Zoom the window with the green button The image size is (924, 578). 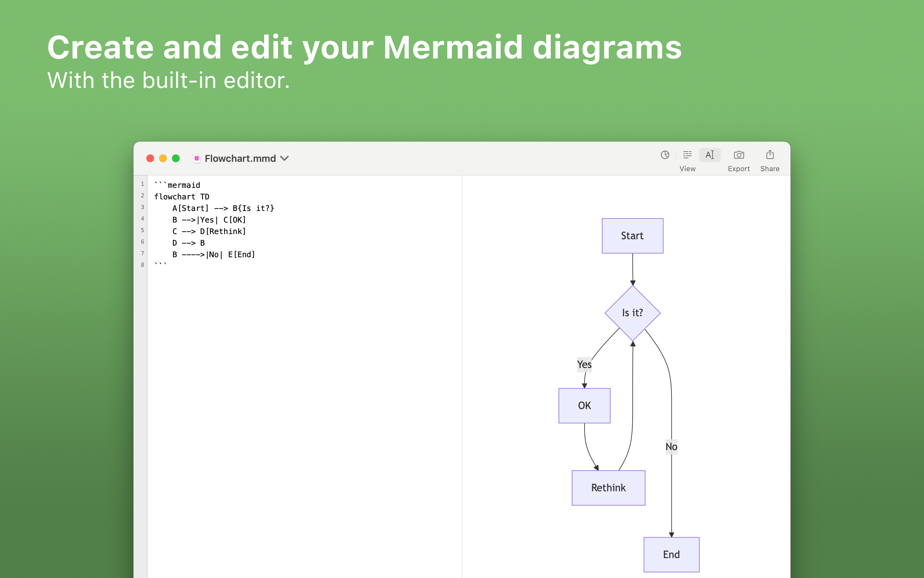[x=176, y=158]
